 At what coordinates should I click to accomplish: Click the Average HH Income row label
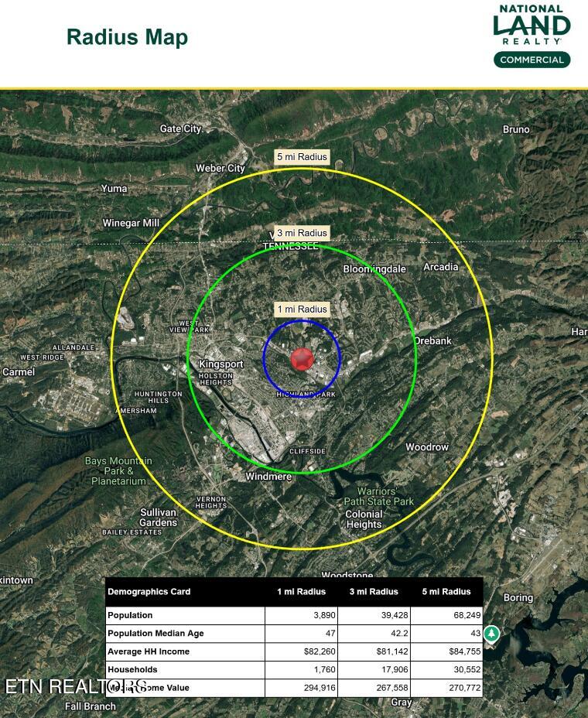pos(149,651)
